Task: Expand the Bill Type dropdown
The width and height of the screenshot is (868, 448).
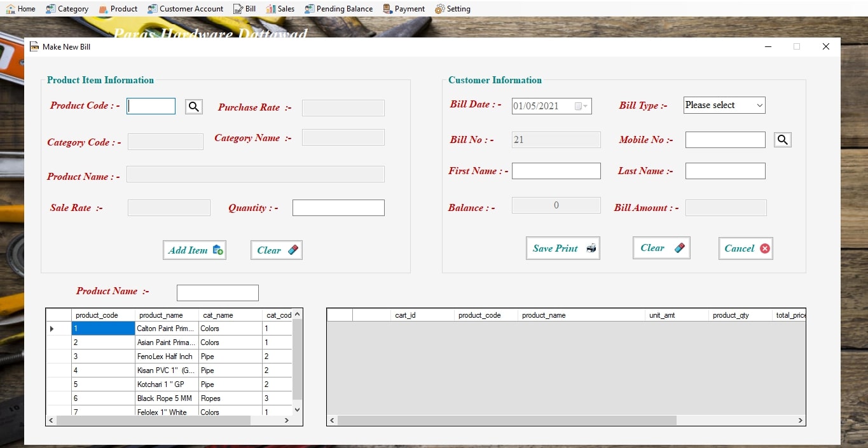Action: [x=759, y=105]
